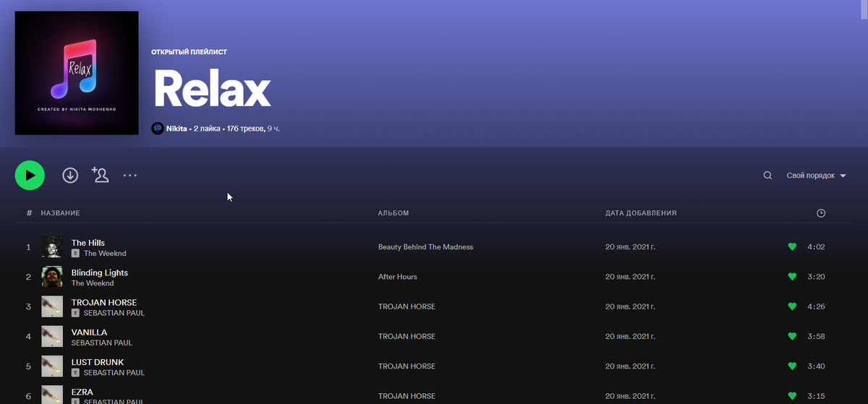Open The Weeknd artist under The Hills
This screenshot has width=868, height=404.
click(x=105, y=254)
